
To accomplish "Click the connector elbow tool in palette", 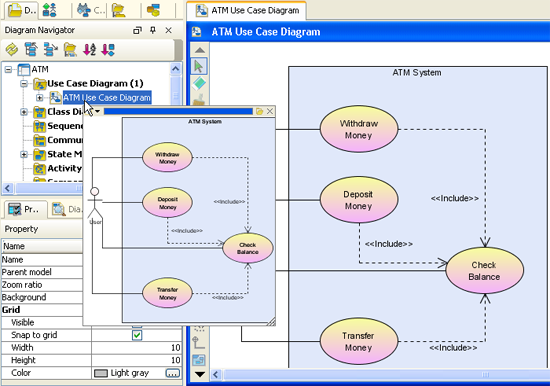I will tap(199, 342).
